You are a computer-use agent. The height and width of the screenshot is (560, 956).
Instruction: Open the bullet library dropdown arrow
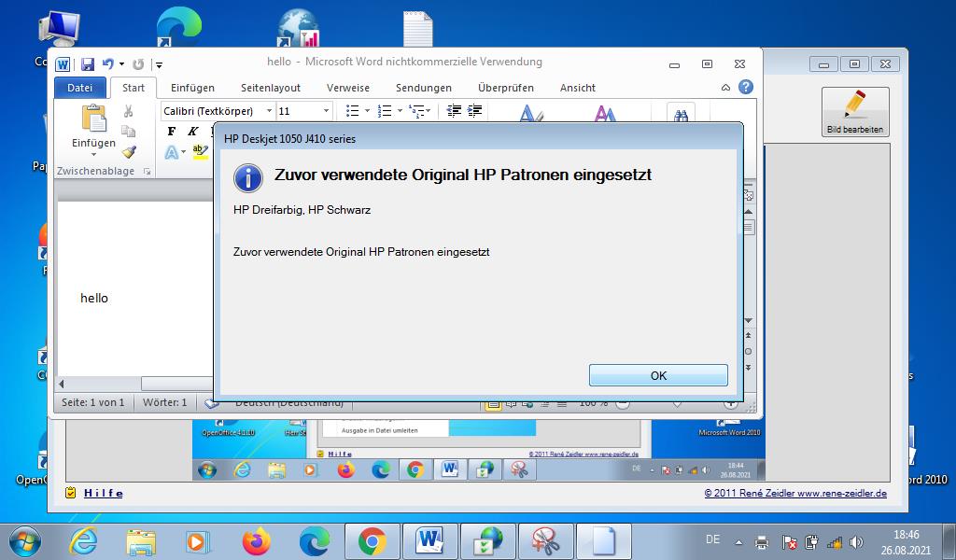(367, 111)
